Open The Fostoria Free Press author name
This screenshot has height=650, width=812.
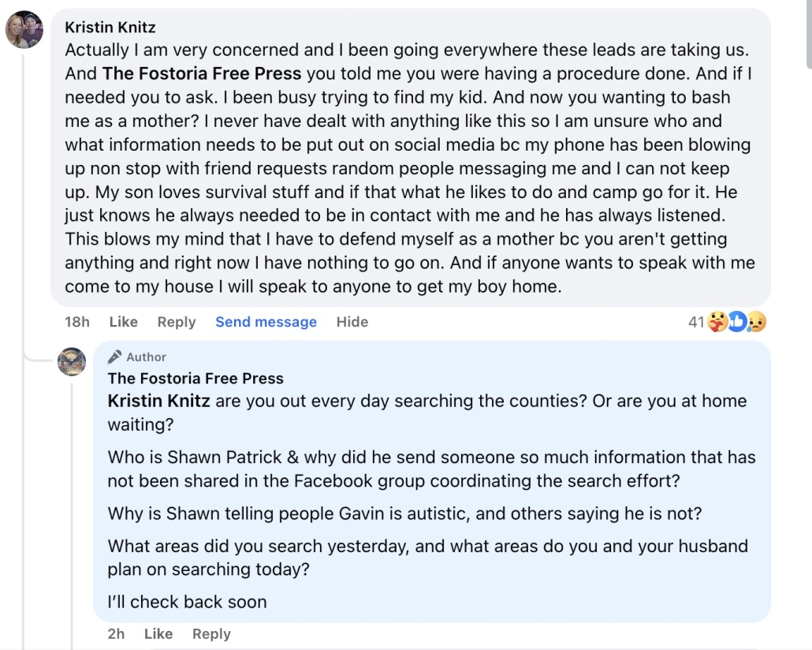click(196, 379)
